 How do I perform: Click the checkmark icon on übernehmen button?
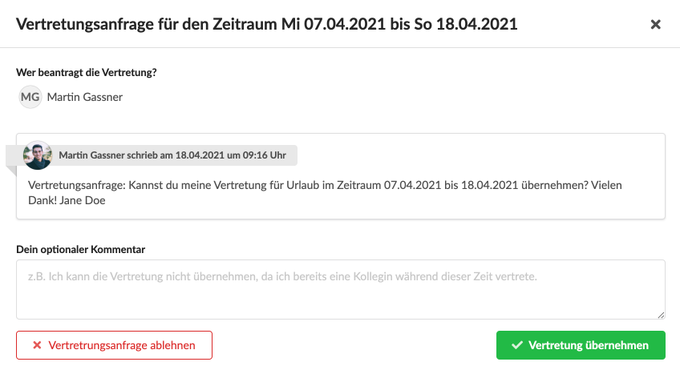click(517, 345)
